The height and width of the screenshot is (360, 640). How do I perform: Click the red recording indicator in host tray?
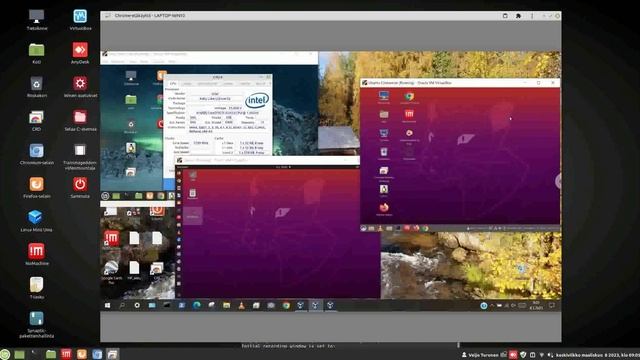tap(513, 355)
